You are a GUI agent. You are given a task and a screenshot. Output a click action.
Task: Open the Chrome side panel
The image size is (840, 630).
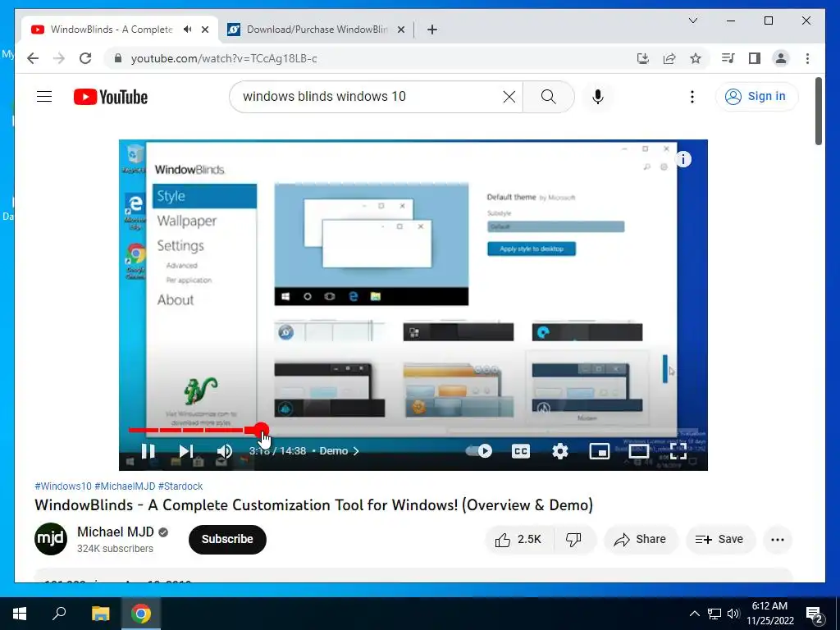[x=755, y=58]
